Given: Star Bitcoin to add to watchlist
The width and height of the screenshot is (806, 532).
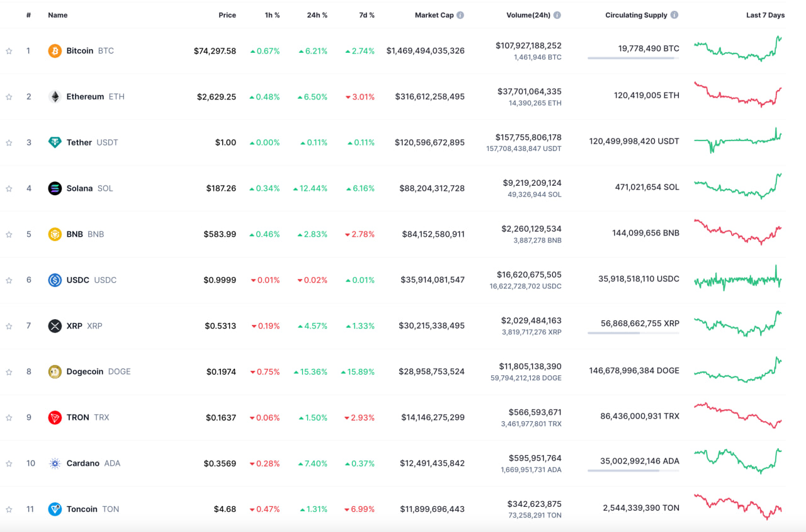Looking at the screenshot, I should (9, 51).
